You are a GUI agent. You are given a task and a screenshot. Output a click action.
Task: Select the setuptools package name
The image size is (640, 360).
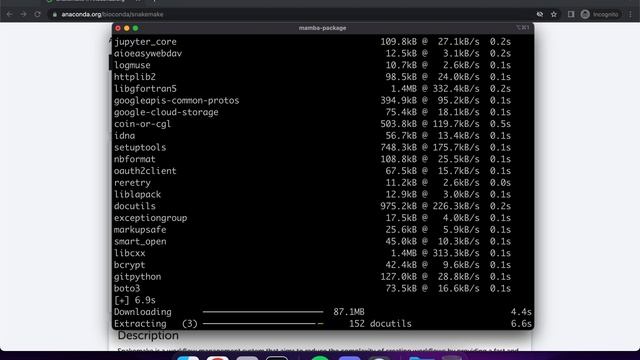coord(140,147)
